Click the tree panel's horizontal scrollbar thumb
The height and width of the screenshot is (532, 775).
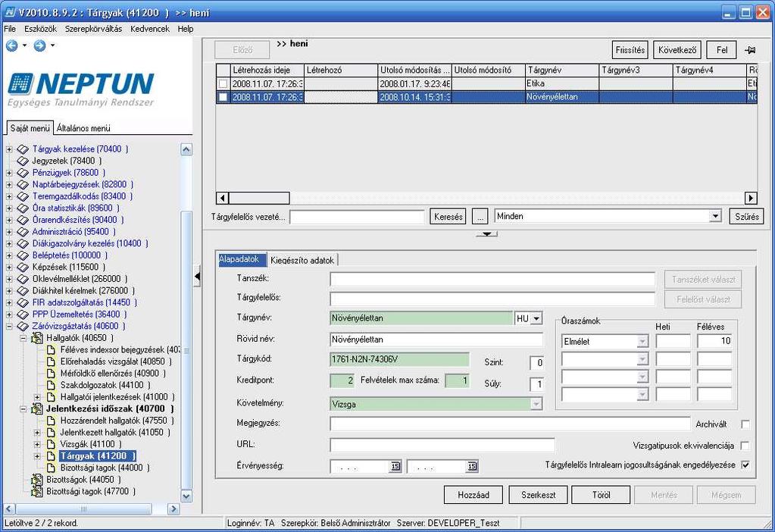click(83, 509)
